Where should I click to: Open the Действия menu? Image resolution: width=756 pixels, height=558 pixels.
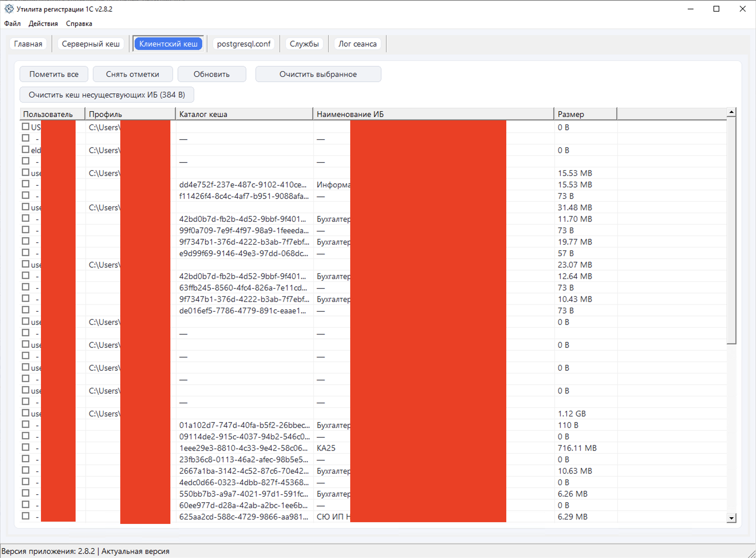[x=43, y=24]
